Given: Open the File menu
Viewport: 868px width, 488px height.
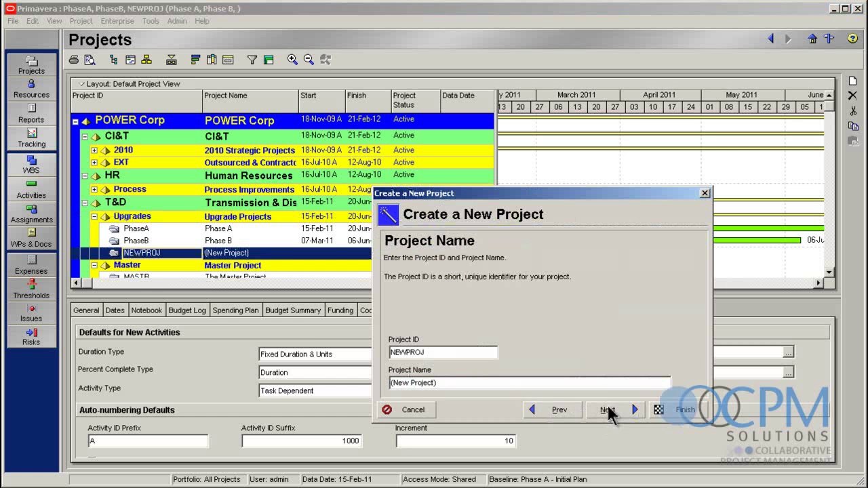Looking at the screenshot, I should pos(13,21).
